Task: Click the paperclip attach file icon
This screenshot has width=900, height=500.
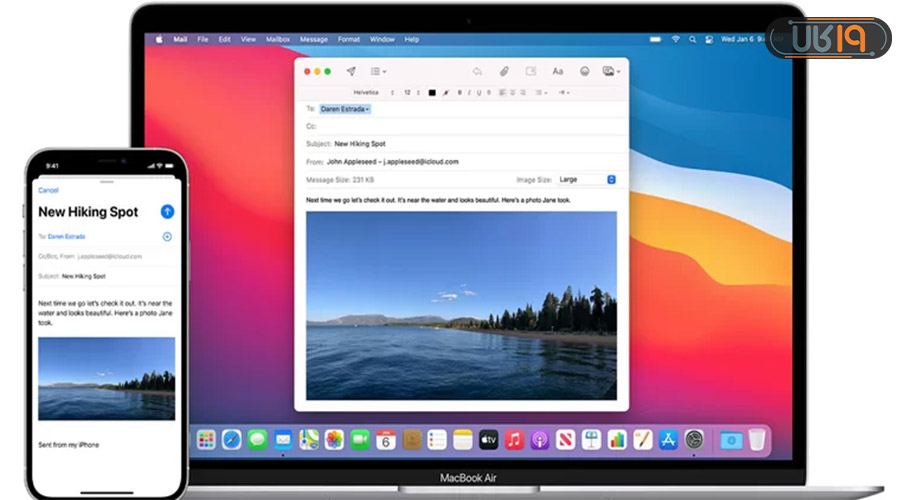Action: (504, 72)
